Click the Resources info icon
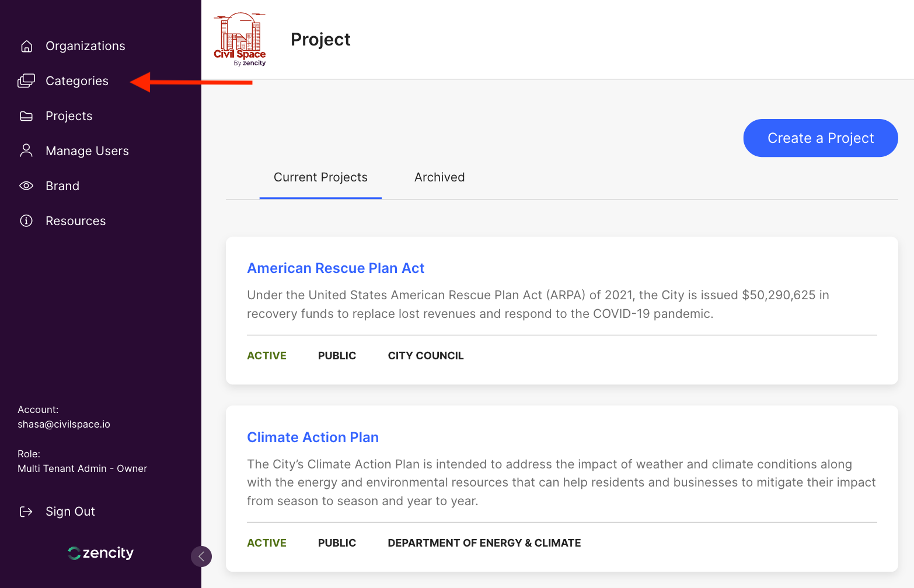This screenshot has width=914, height=588. (x=26, y=221)
